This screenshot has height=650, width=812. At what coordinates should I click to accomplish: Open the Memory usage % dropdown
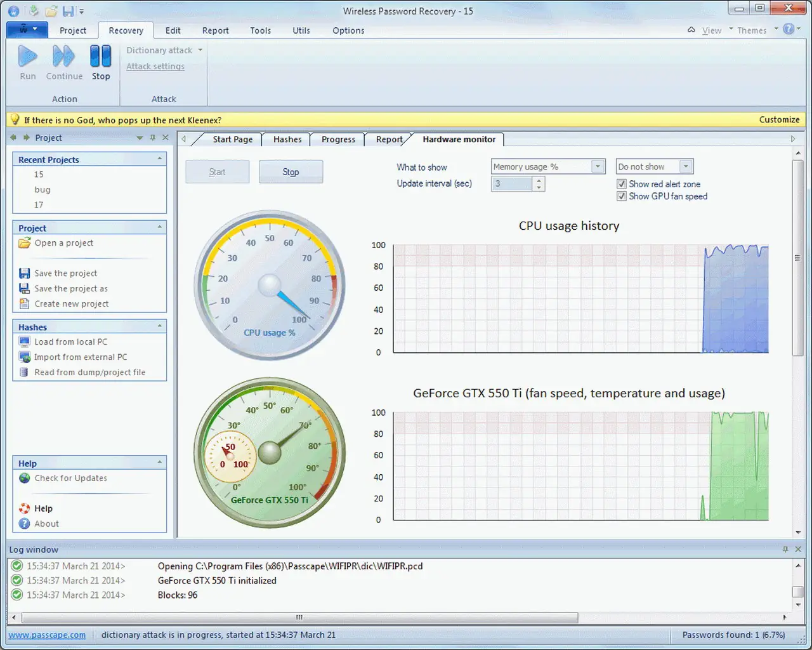point(597,166)
